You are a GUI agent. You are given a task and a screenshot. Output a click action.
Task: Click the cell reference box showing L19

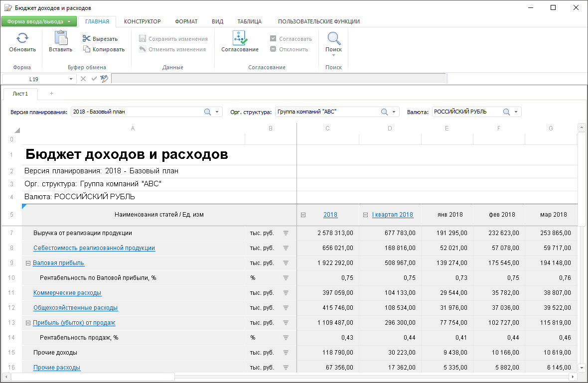coord(34,79)
